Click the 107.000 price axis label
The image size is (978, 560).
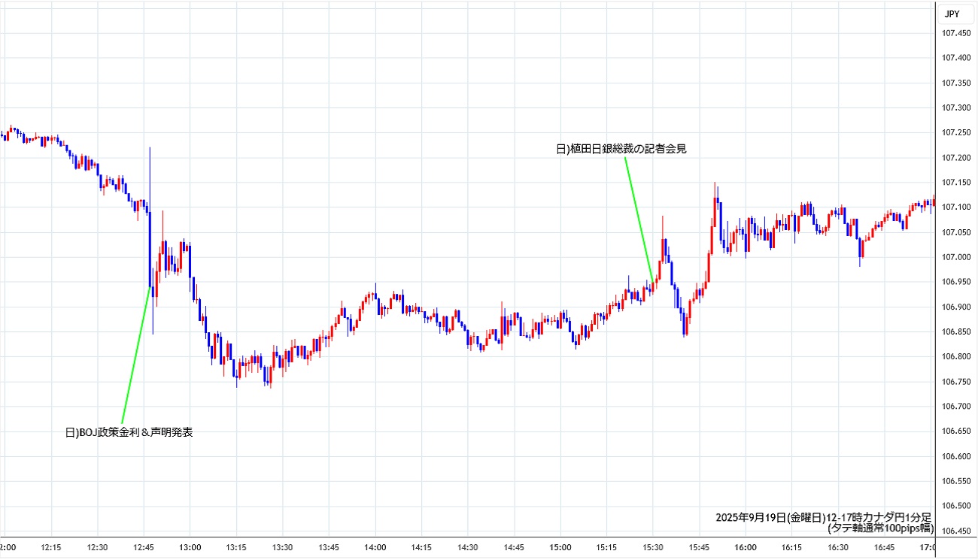tap(956, 257)
